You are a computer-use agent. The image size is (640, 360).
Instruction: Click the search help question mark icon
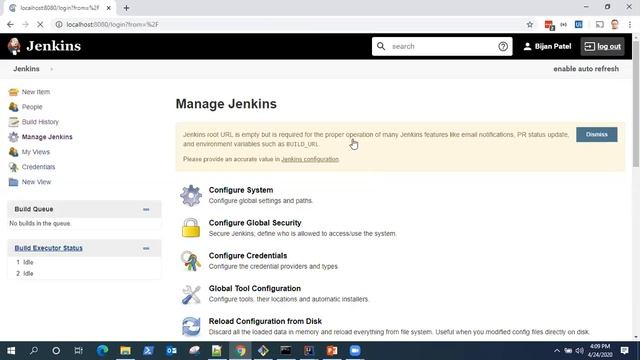[x=503, y=47]
